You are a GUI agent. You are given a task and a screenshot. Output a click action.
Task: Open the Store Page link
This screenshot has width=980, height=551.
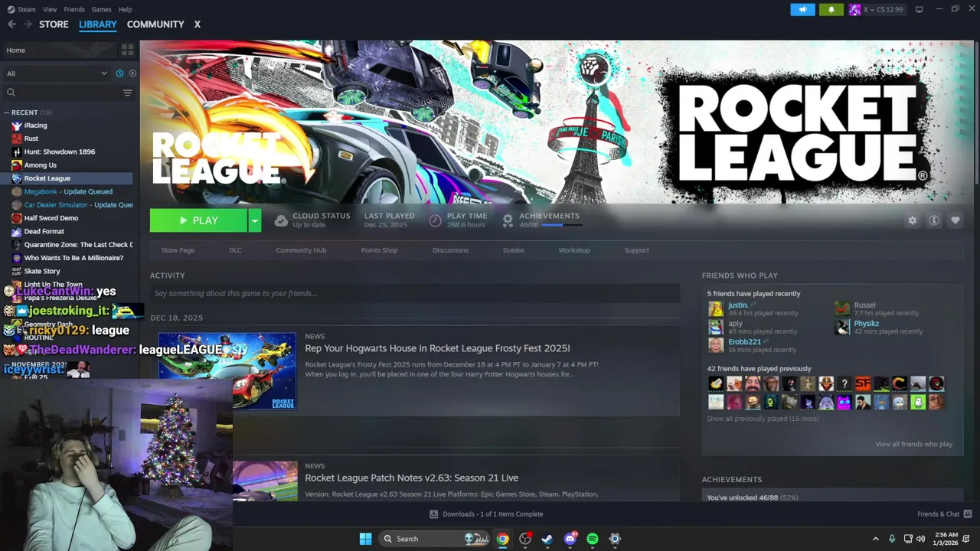(178, 250)
